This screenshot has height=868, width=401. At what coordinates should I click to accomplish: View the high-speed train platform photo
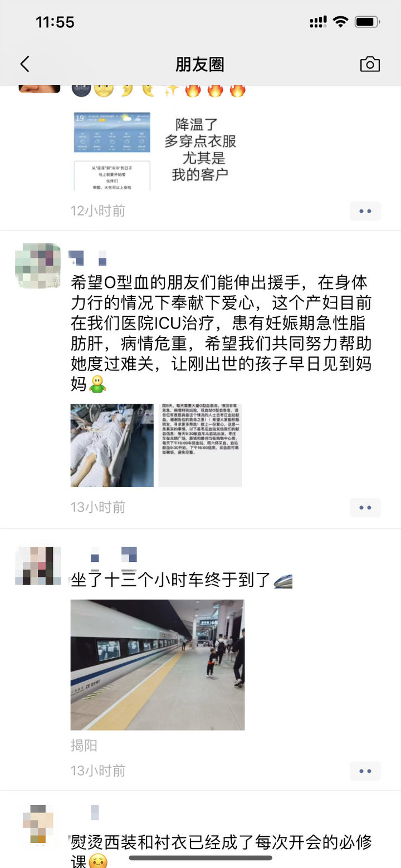(158, 665)
